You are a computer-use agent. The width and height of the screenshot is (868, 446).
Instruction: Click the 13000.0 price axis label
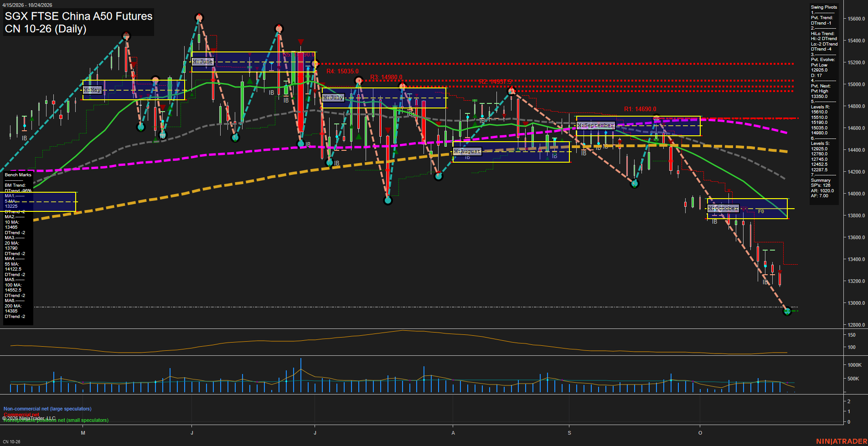856,303
